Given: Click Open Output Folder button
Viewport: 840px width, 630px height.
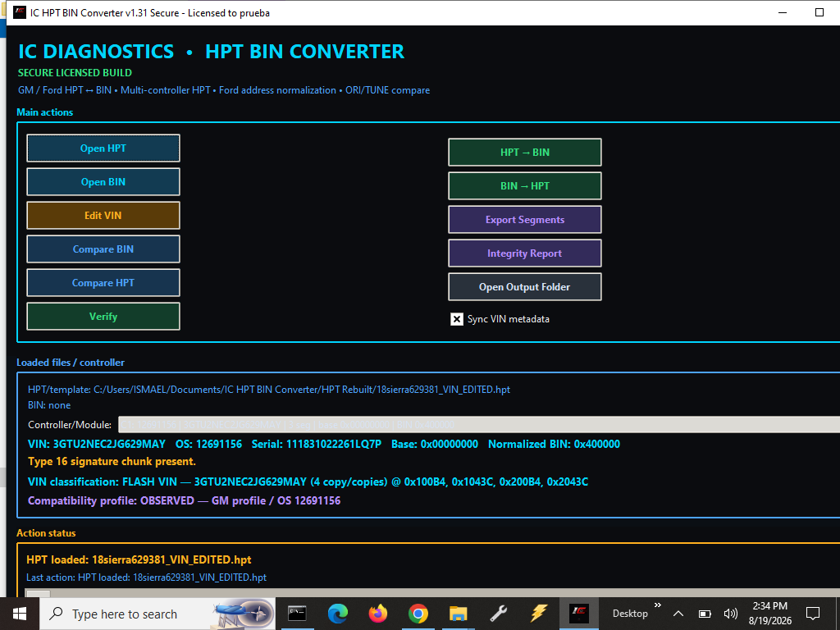Looking at the screenshot, I should pyautogui.click(x=525, y=286).
